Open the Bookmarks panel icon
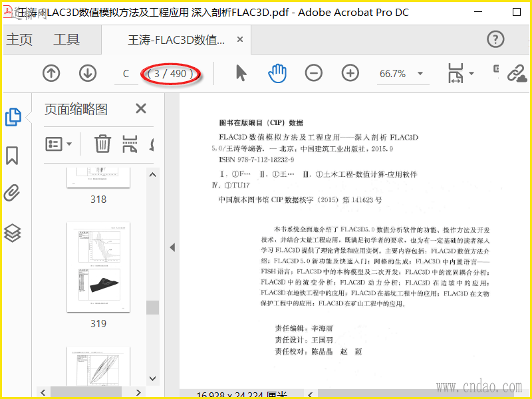 coord(12,156)
